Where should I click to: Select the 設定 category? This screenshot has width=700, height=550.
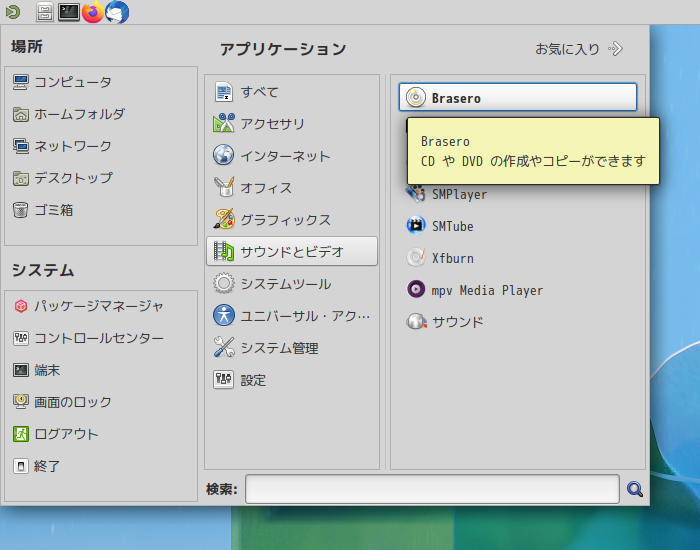(x=292, y=380)
